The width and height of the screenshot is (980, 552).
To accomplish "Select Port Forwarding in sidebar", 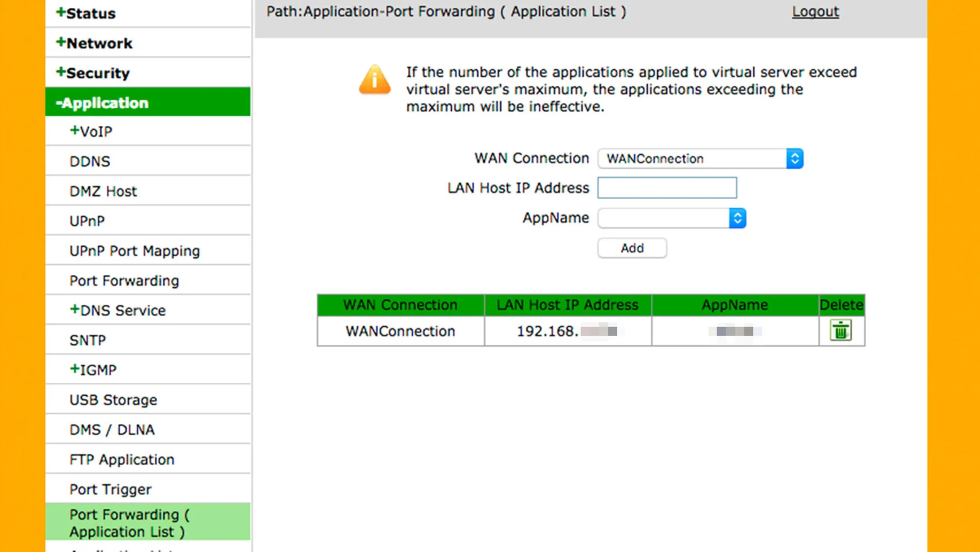I will (x=124, y=281).
